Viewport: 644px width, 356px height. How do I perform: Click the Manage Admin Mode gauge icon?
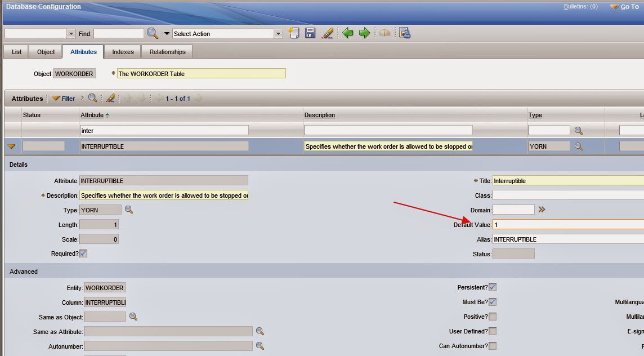[384, 33]
